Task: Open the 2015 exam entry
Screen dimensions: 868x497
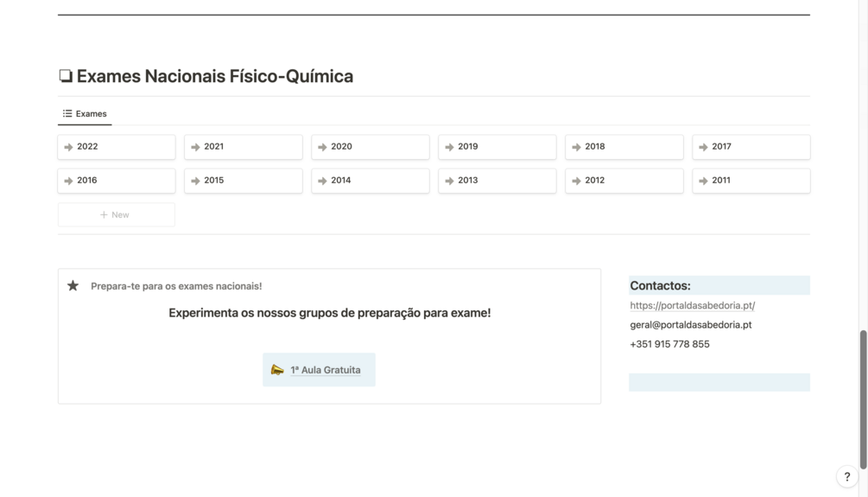Action: click(x=244, y=181)
